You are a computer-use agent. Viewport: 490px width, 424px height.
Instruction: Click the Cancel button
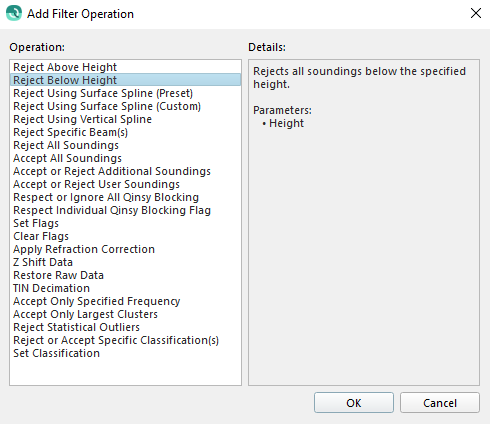(x=440, y=403)
